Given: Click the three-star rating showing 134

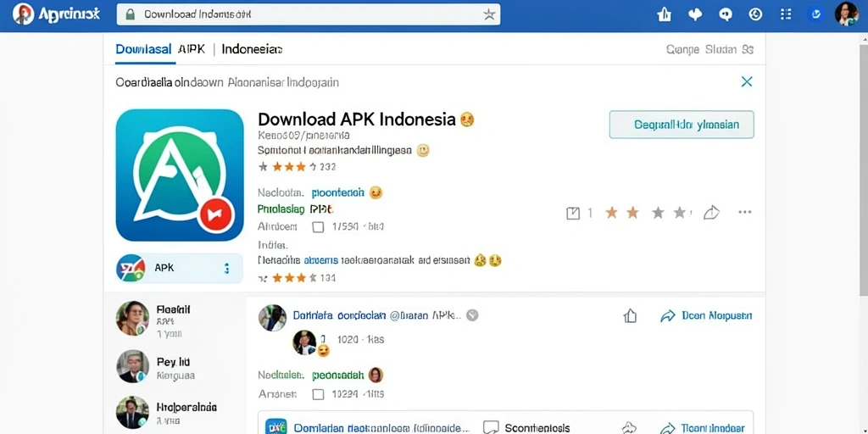Looking at the screenshot, I should coord(298,277).
